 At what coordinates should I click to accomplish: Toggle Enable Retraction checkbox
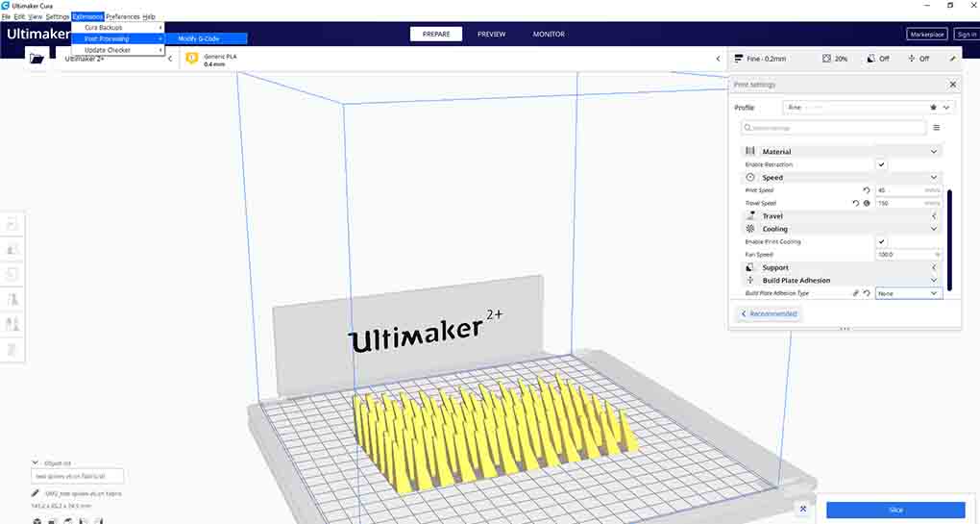pyautogui.click(x=881, y=164)
